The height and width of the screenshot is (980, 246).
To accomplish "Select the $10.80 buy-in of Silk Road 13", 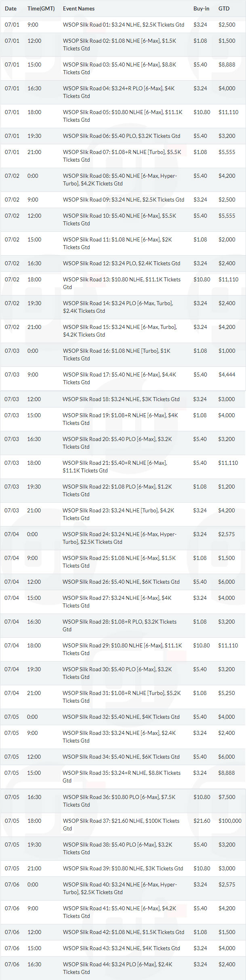I will pos(202,279).
